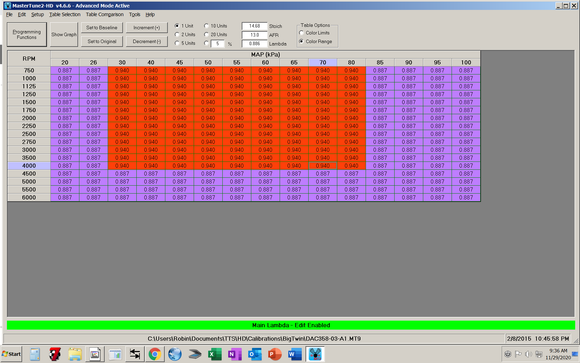Click the Lambda value field
The width and height of the screenshot is (580, 363).
(x=254, y=44)
